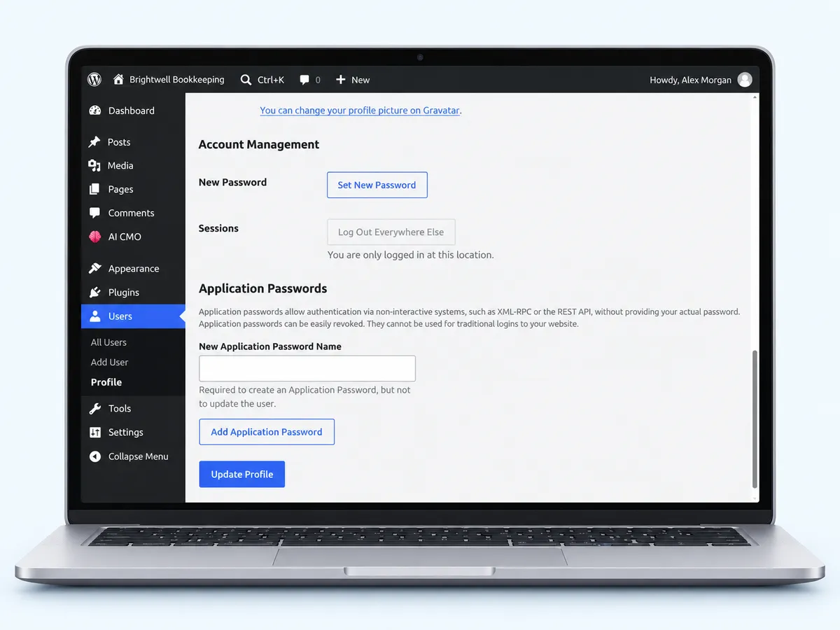The width and height of the screenshot is (840, 630).
Task: Click Log Out Everywhere Else button
Action: (x=391, y=232)
